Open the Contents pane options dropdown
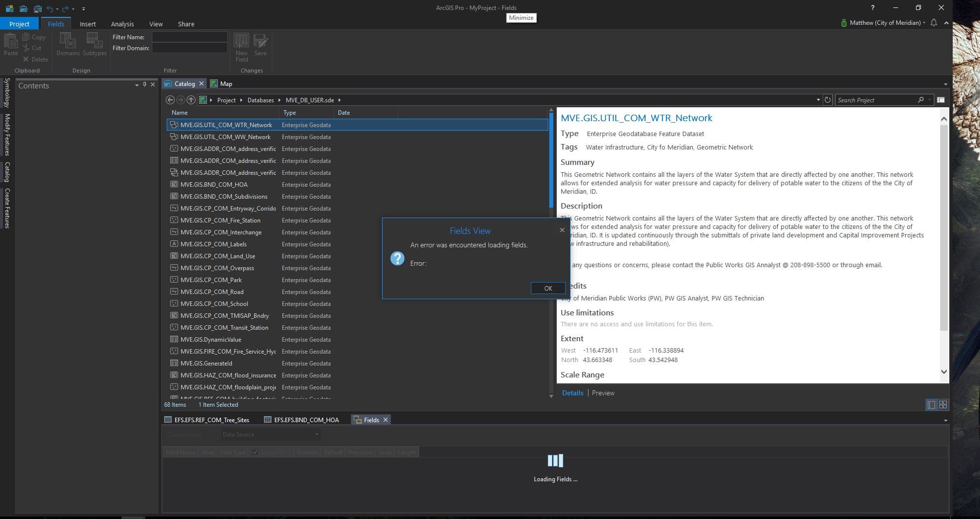This screenshot has height=519, width=980. pos(136,85)
